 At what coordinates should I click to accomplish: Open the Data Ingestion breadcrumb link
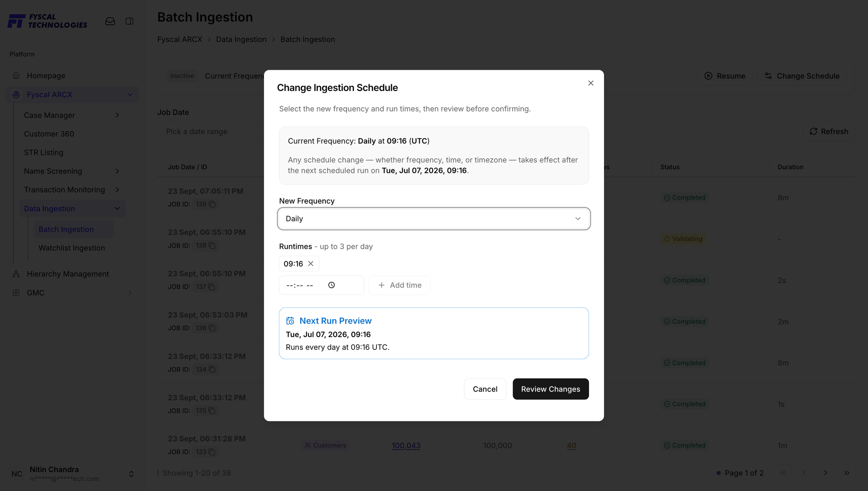click(241, 39)
